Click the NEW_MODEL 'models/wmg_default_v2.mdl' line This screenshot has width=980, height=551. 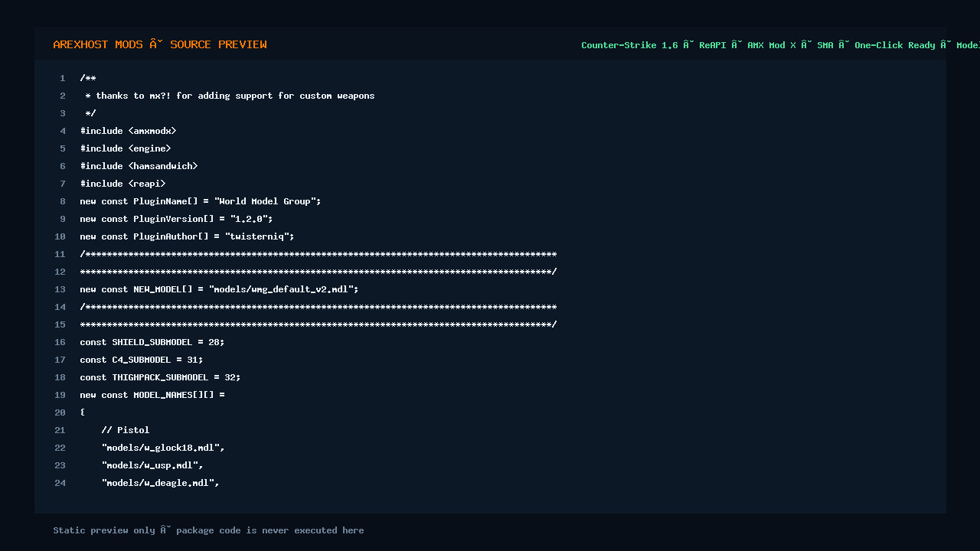pos(219,289)
